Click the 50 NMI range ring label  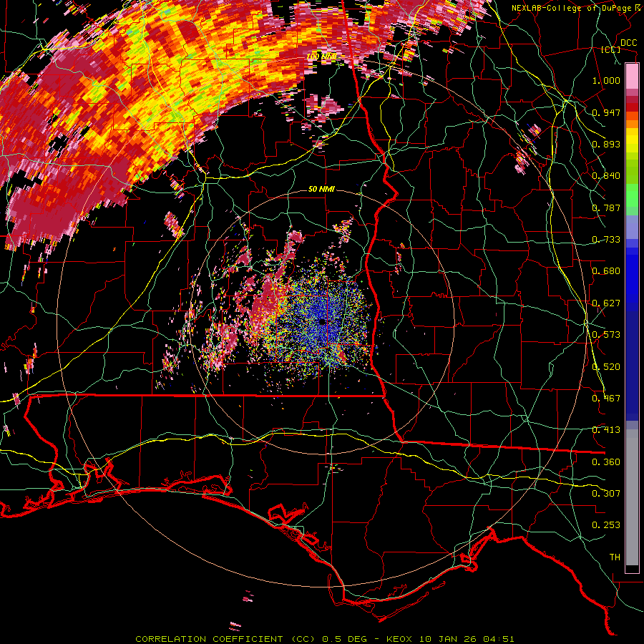coord(321,189)
